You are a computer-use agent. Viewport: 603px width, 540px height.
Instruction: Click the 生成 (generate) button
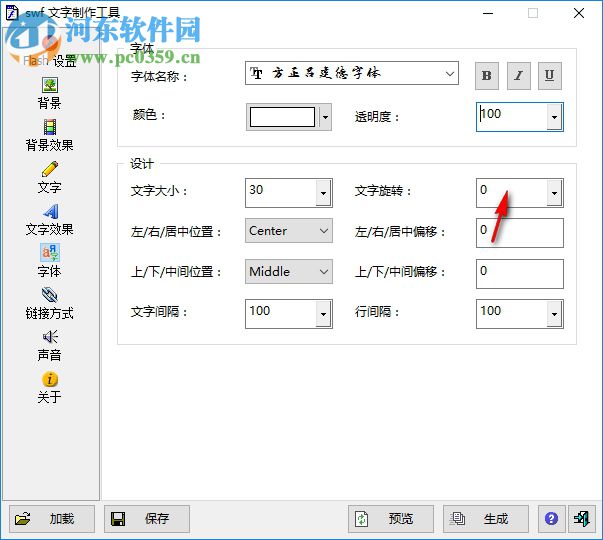click(x=486, y=519)
